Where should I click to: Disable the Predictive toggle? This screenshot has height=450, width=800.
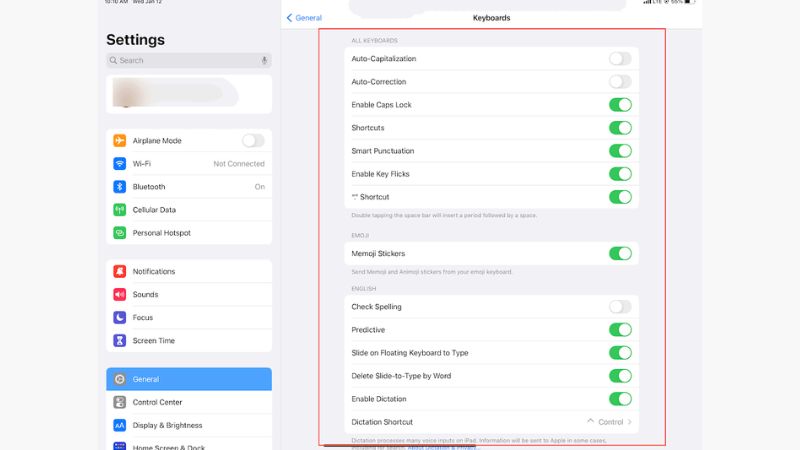coord(620,330)
